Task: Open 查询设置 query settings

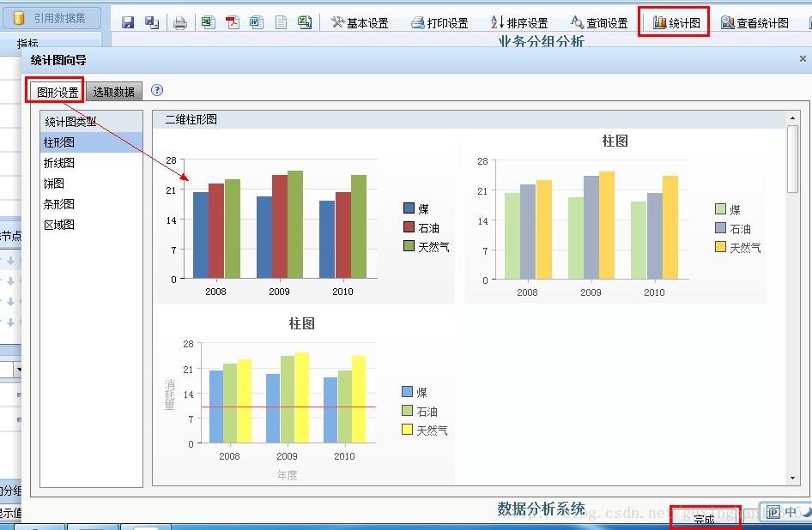Action: tap(599, 23)
